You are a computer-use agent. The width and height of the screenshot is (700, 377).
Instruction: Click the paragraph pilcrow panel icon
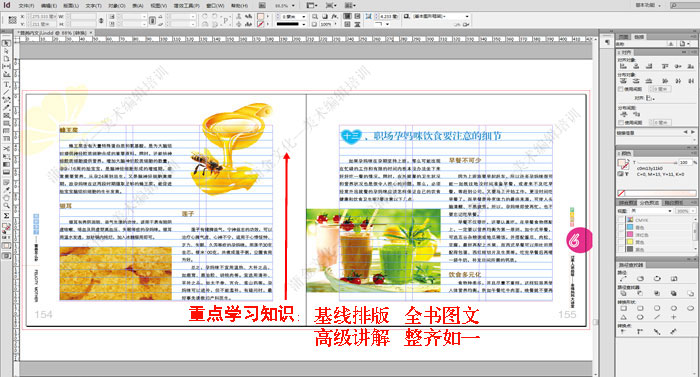(x=607, y=42)
